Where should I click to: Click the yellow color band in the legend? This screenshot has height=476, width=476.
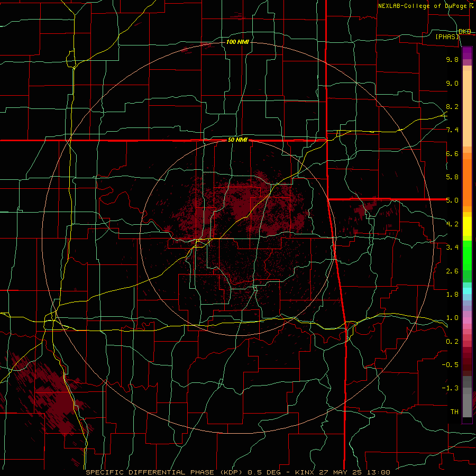467,226
